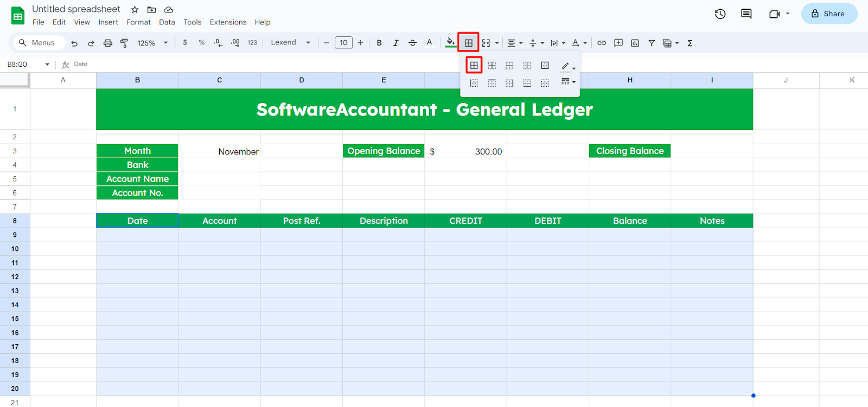The image size is (868, 407).
Task: Move document using folder icon
Action: coord(151,10)
